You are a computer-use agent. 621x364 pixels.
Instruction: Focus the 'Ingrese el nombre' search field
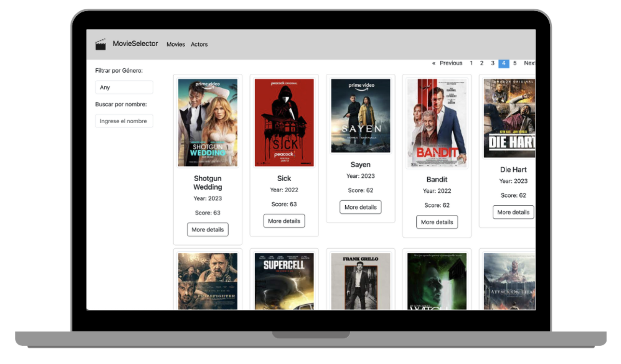[x=124, y=121]
